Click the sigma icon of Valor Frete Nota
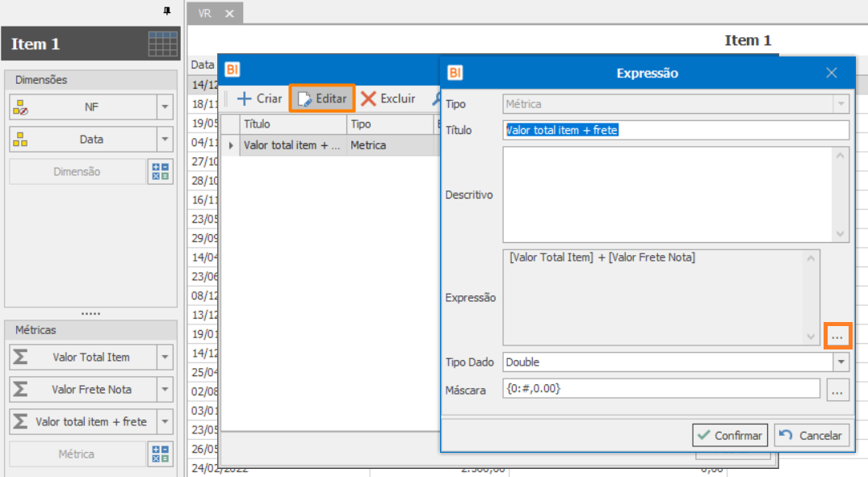Image resolution: width=868 pixels, height=477 pixels. [20, 389]
